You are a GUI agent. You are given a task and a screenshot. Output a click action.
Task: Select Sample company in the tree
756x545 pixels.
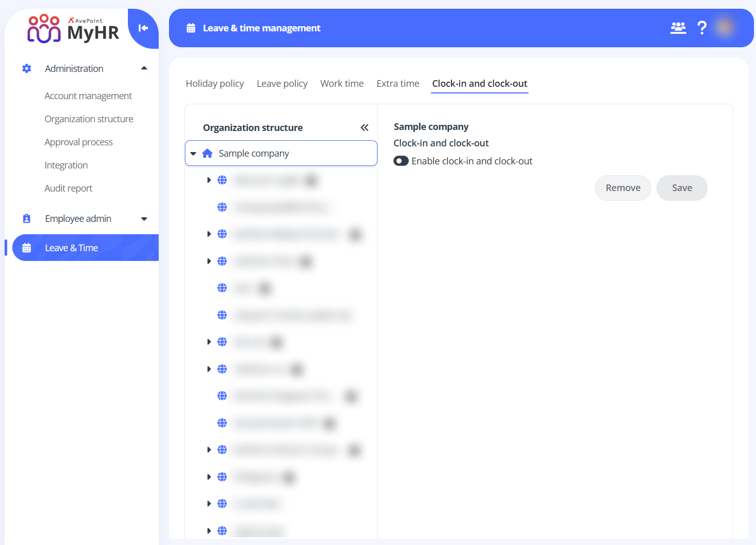(x=281, y=153)
